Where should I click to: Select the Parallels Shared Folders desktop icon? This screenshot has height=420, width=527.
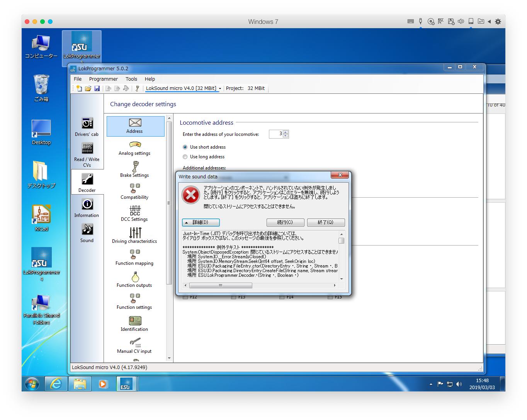(41, 310)
